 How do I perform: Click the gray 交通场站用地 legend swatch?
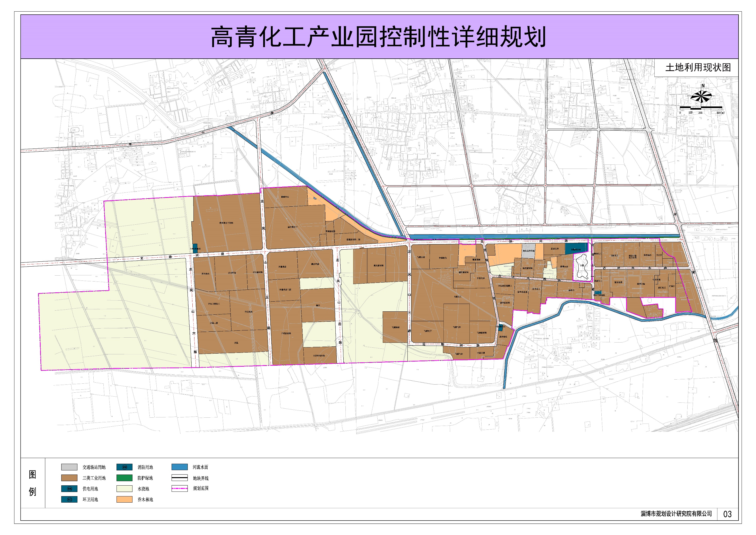[69, 467]
